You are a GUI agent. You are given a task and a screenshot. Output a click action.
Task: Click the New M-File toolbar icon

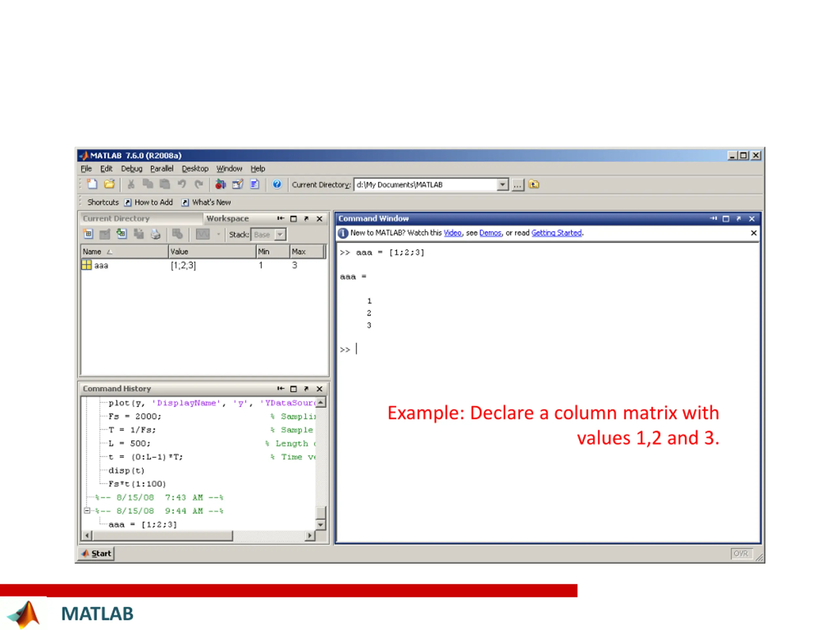click(92, 184)
